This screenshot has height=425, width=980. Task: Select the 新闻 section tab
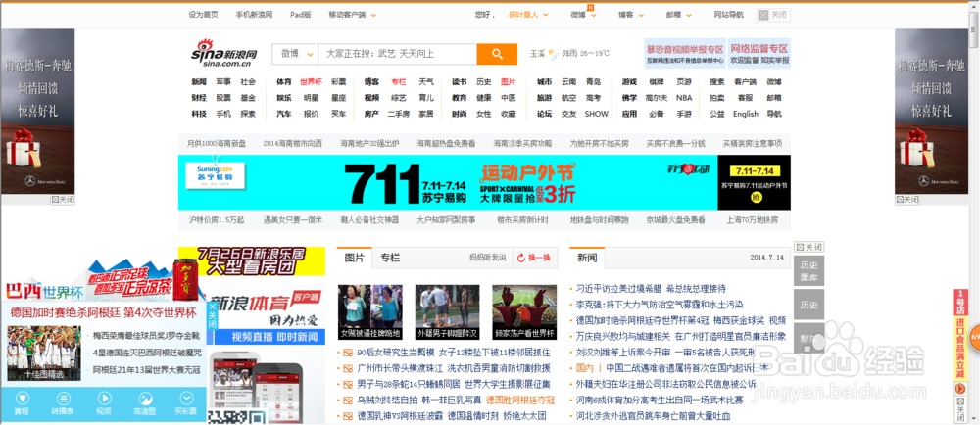click(587, 258)
